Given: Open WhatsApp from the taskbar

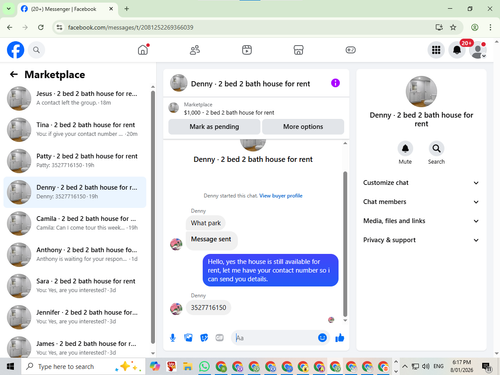Looking at the screenshot, I should [204, 366].
